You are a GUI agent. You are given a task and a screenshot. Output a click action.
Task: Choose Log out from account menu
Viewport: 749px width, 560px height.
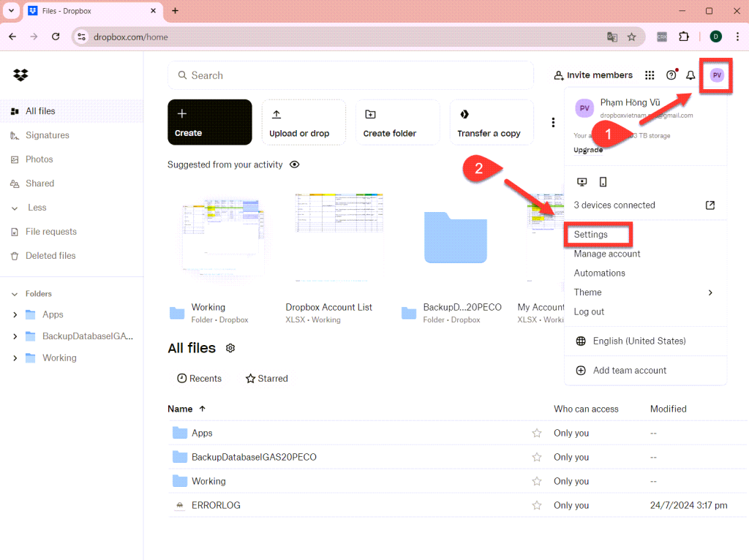click(589, 311)
